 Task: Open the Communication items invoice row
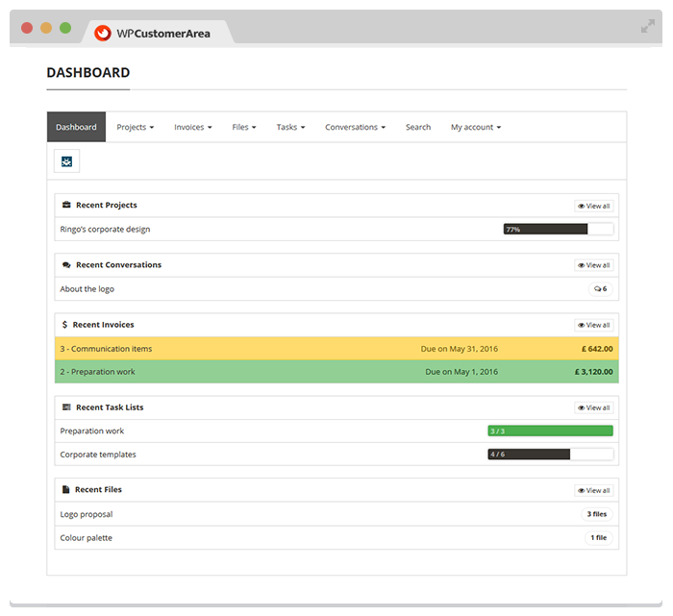[106, 349]
